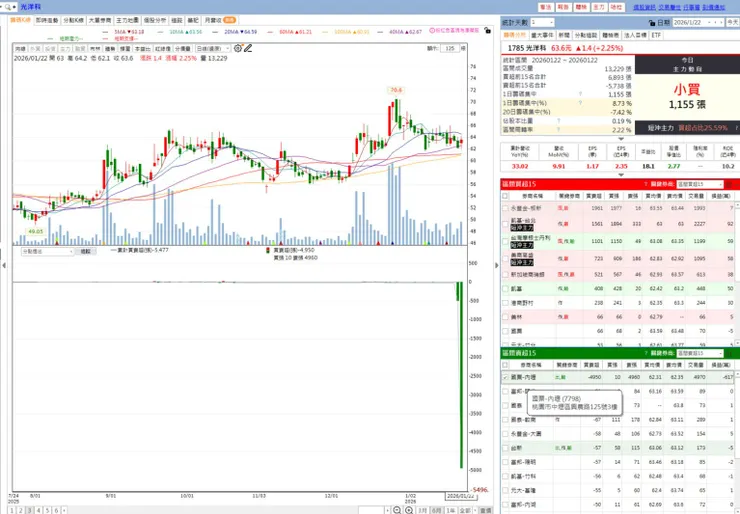The height and width of the screenshot is (514, 740).
Task: Toggle the lock icon beside 日期 field
Action: click(x=652, y=23)
